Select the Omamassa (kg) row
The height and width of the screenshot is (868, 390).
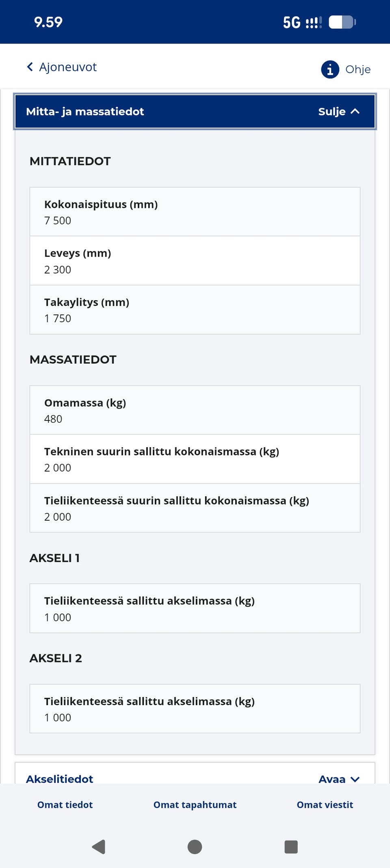click(195, 410)
